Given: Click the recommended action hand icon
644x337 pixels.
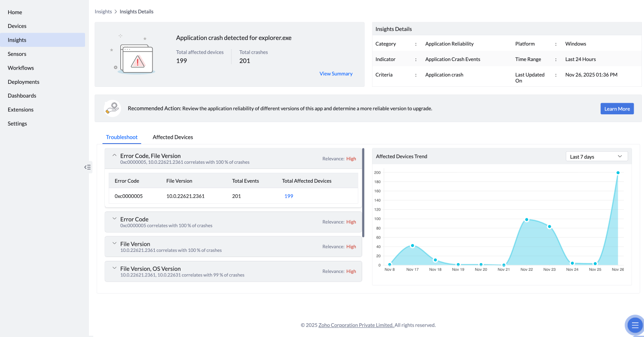Looking at the screenshot, I should click(x=113, y=108).
